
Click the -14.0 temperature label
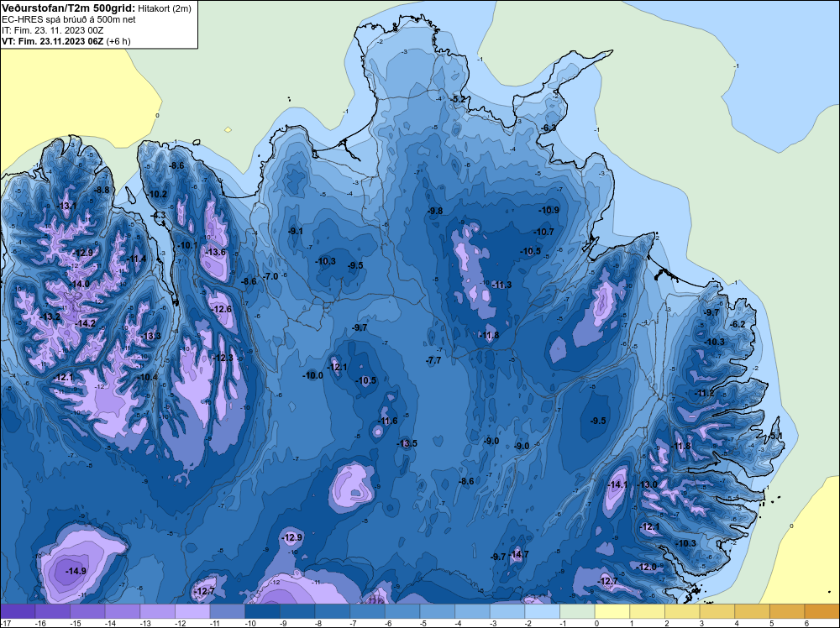pos(79,285)
